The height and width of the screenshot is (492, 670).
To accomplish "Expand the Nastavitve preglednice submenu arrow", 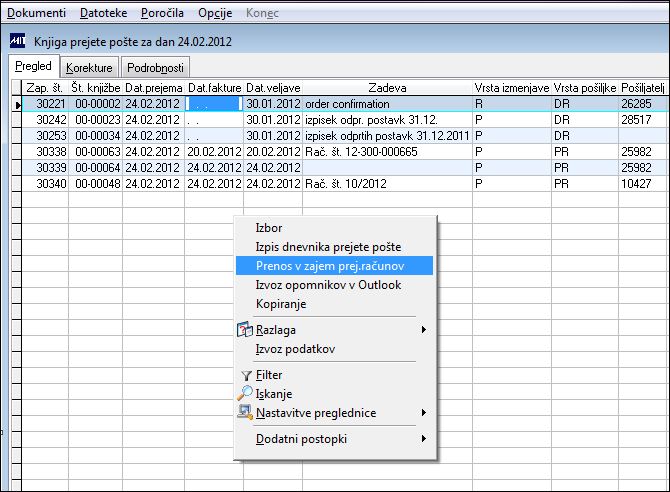I will pyautogui.click(x=423, y=412).
